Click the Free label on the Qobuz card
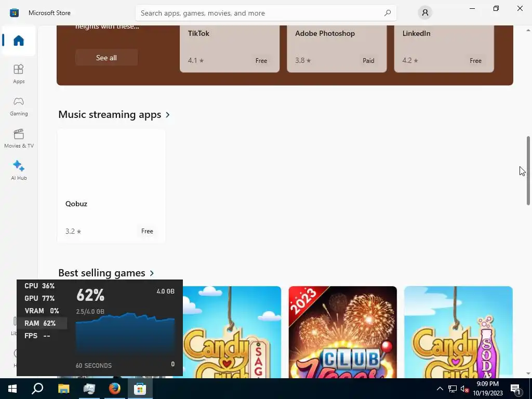The image size is (532, 399). pos(147,231)
